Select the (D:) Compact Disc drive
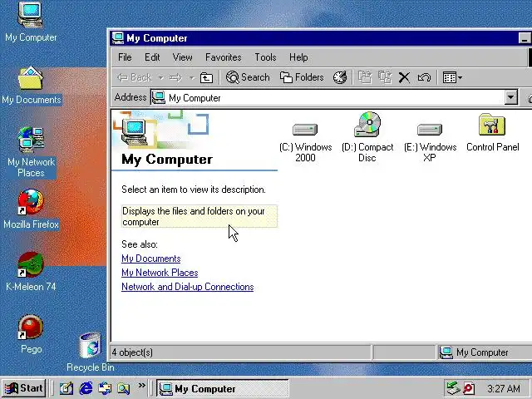Image resolution: width=532 pixels, height=399 pixels. pos(367,137)
